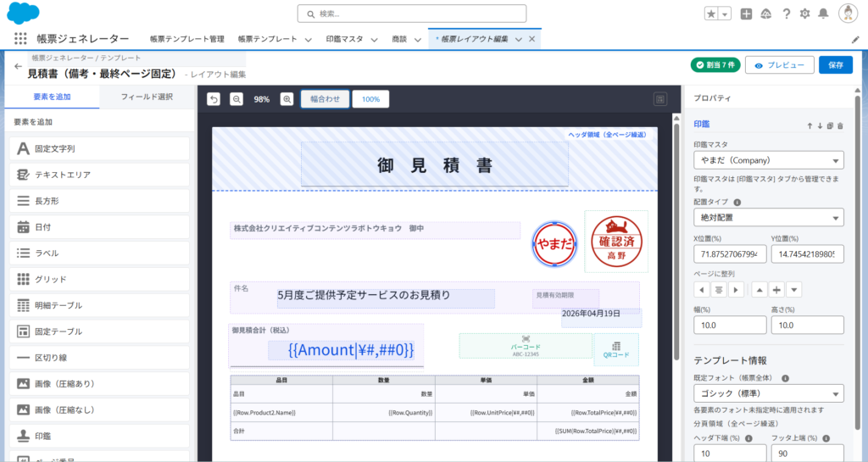Add a グリッド element
The width and height of the screenshot is (868, 462).
99,279
